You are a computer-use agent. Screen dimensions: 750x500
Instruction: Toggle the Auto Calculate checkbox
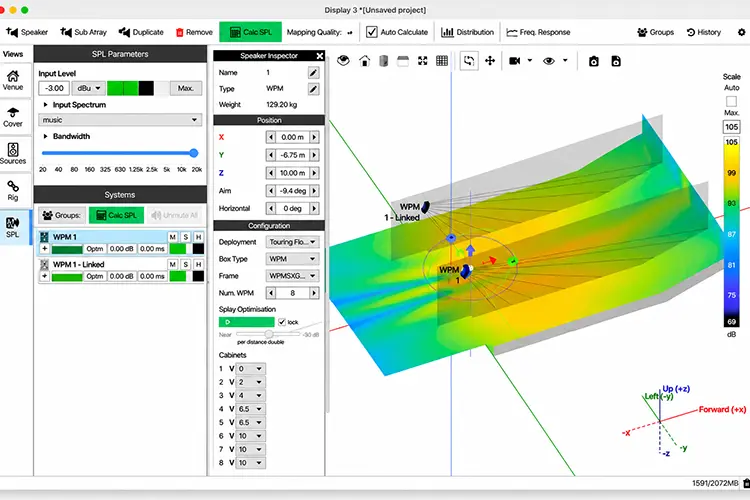(372, 32)
